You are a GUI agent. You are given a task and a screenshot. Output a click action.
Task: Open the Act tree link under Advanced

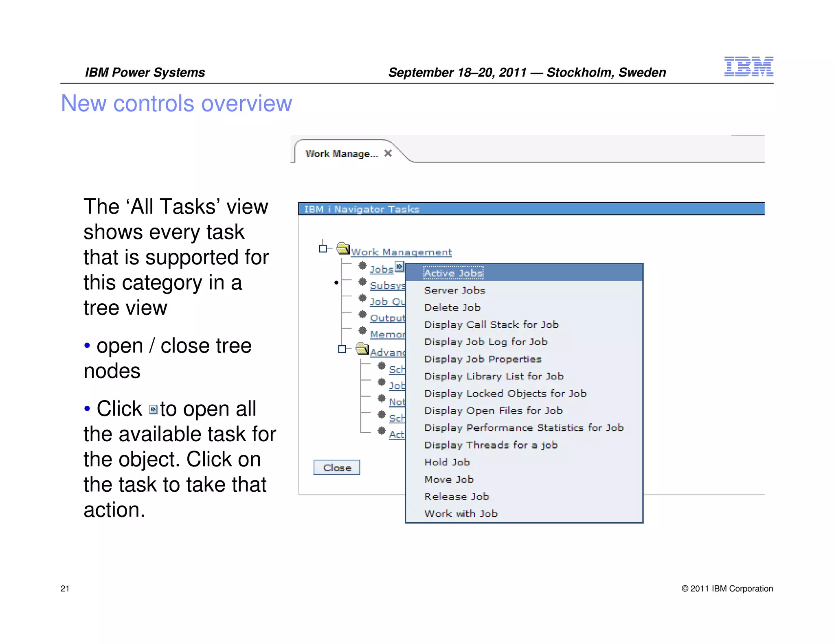(x=397, y=434)
